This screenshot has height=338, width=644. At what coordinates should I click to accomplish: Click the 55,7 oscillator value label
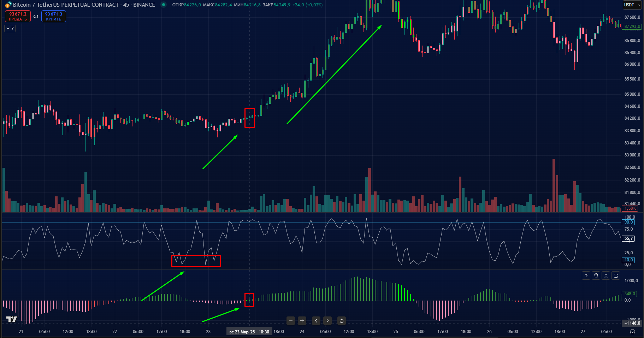point(628,238)
